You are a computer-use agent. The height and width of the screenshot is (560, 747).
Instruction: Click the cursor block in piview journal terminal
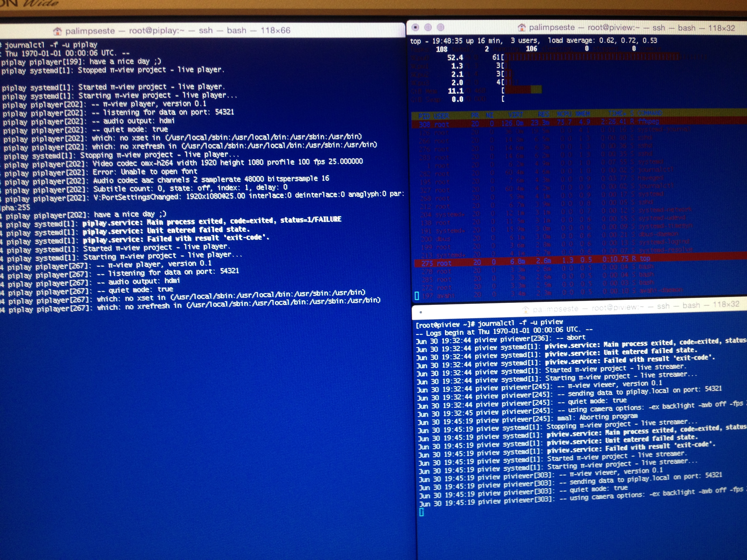(422, 512)
